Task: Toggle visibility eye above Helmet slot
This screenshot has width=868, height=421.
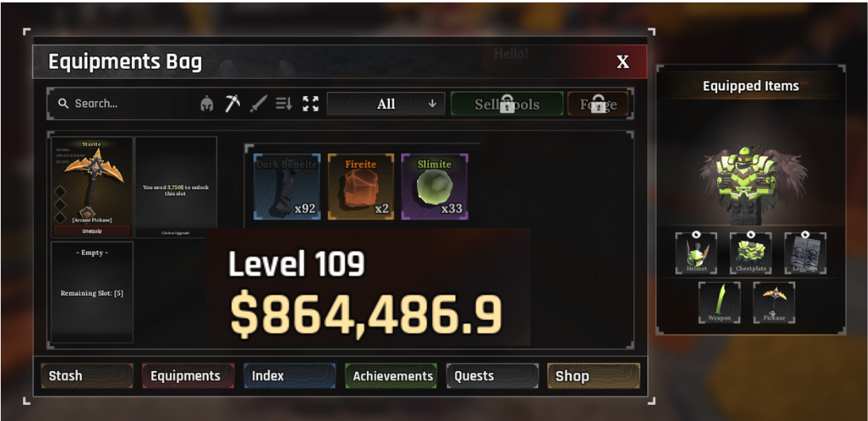Action: tap(696, 234)
